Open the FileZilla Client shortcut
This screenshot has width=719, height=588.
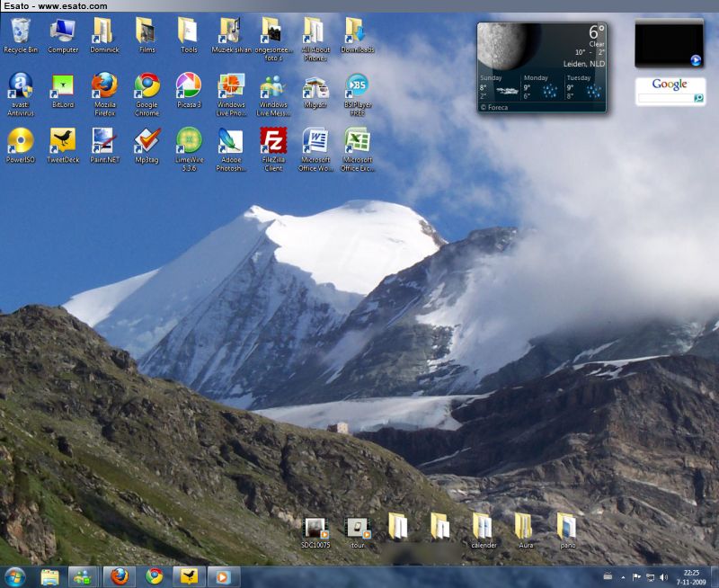(x=273, y=149)
